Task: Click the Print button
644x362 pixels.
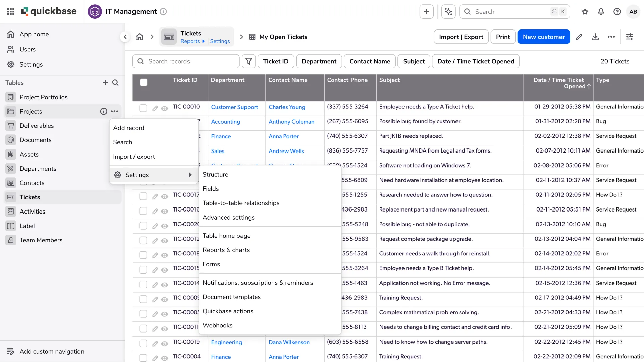Action: coord(503,37)
